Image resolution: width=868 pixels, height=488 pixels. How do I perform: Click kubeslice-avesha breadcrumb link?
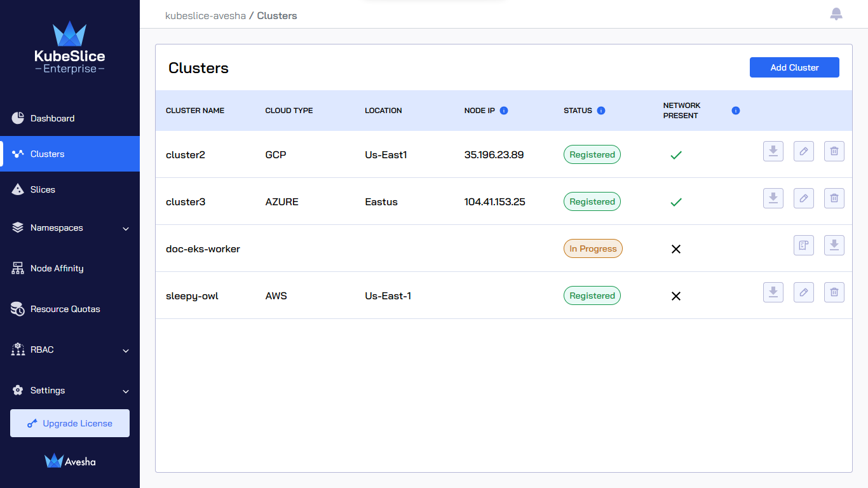(205, 15)
